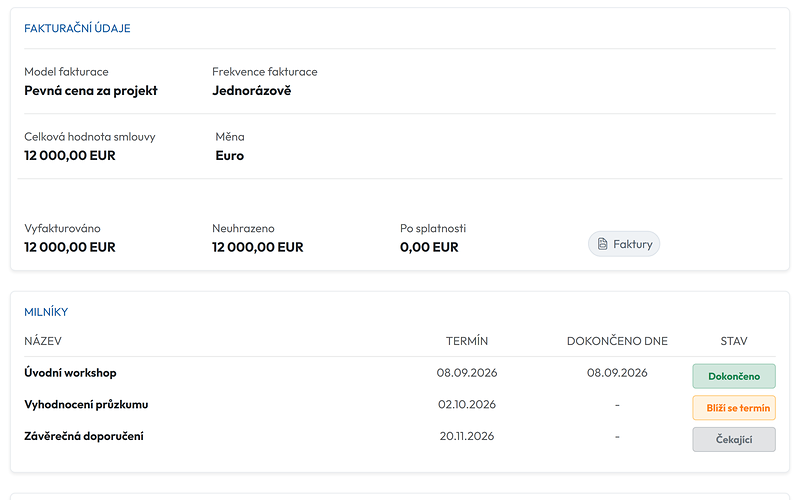The height and width of the screenshot is (500, 800).
Task: Click the STAV column header
Action: 734,341
